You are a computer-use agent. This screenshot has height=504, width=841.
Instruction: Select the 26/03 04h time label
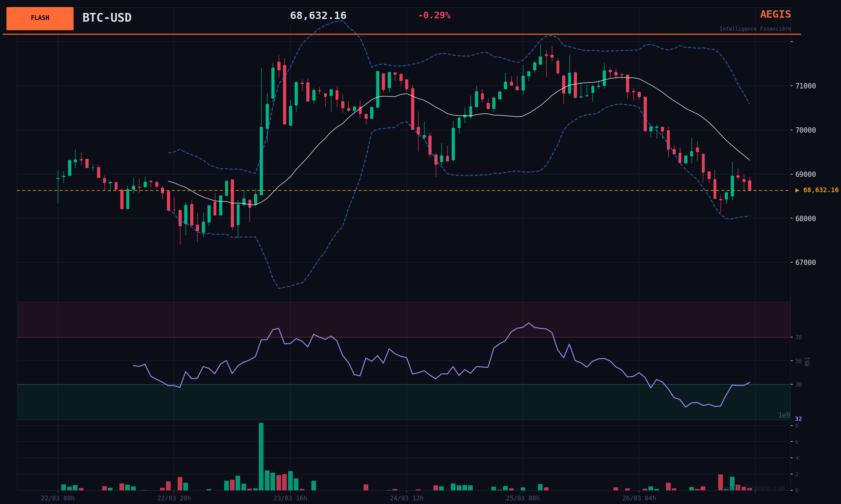pos(639,498)
